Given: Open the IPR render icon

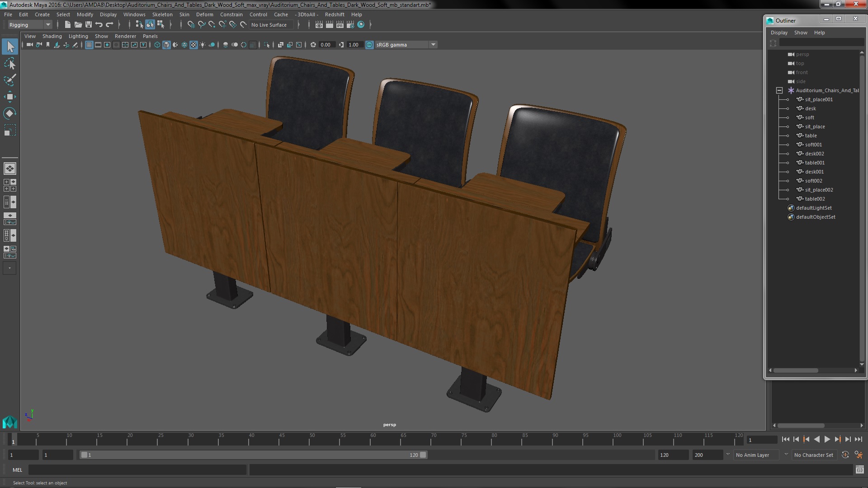Looking at the screenshot, I should (340, 25).
